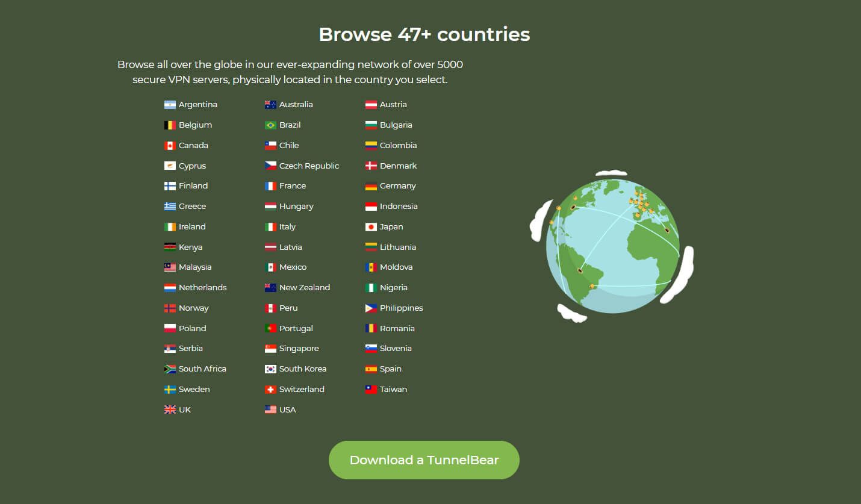The image size is (861, 504).
Task: Click the Hungary flag icon
Action: pos(270,207)
